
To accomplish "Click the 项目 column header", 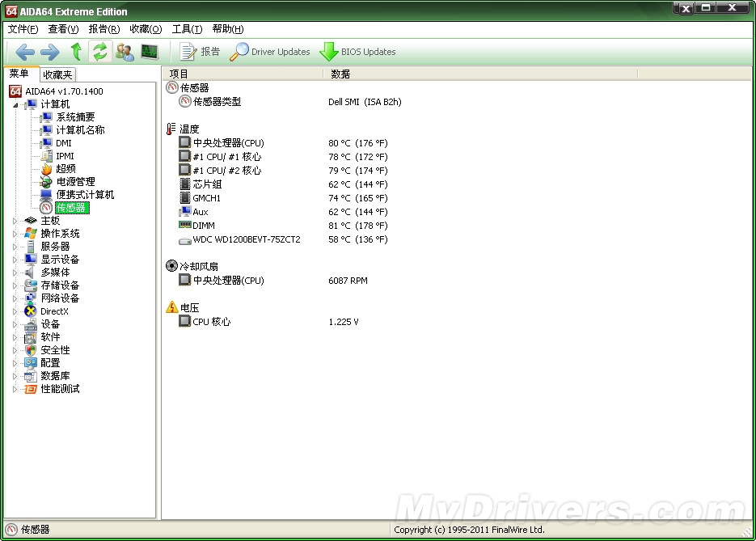I will [243, 74].
